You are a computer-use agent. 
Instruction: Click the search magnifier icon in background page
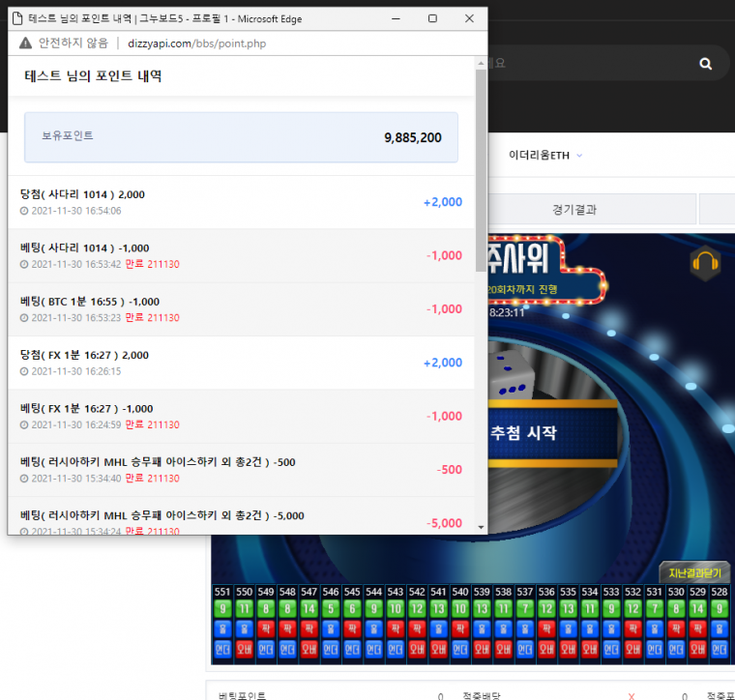tap(705, 64)
